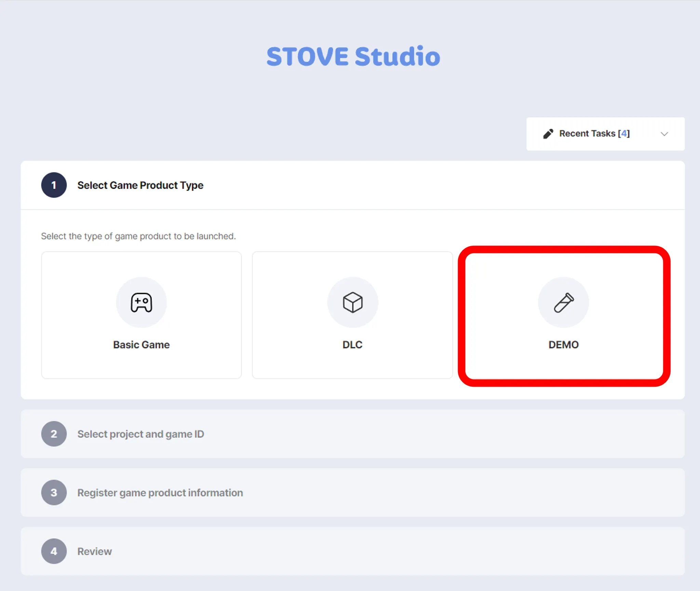
Task: Click the cube icon for DLC
Action: pyautogui.click(x=352, y=302)
